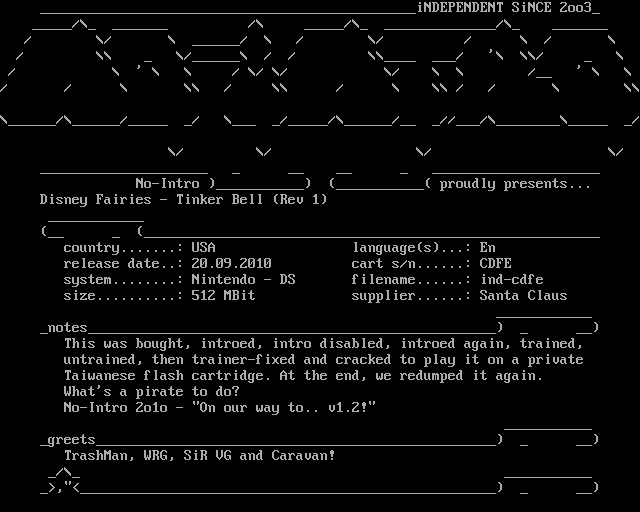This screenshot has width=640, height=512.
Task: Click the 'country.......:' field label
Action: (123, 248)
